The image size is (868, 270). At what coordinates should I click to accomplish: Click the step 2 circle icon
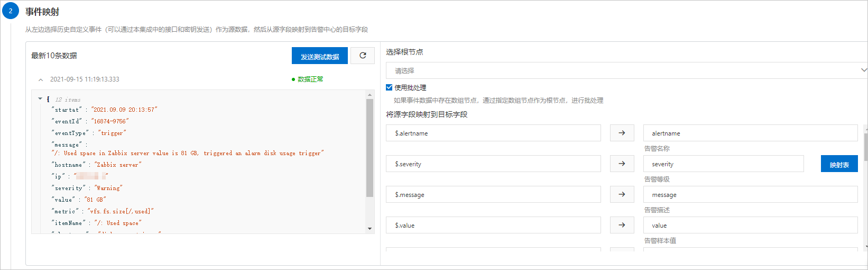coord(11,11)
